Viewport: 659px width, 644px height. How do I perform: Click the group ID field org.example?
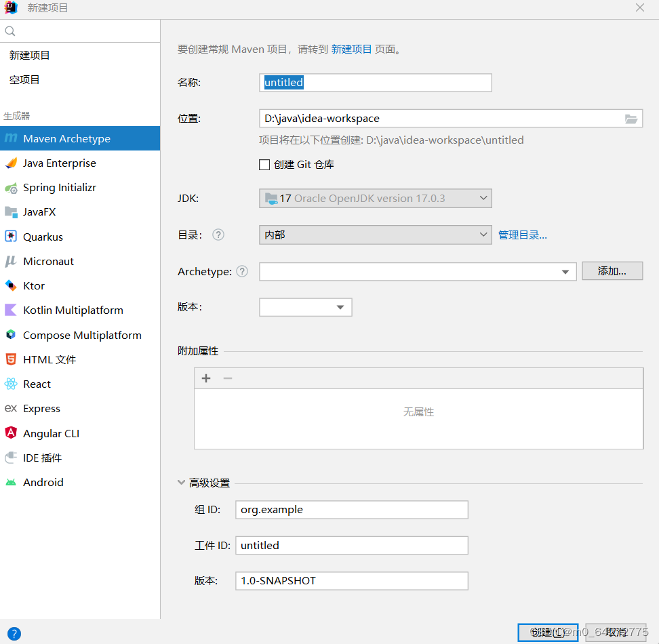(352, 510)
